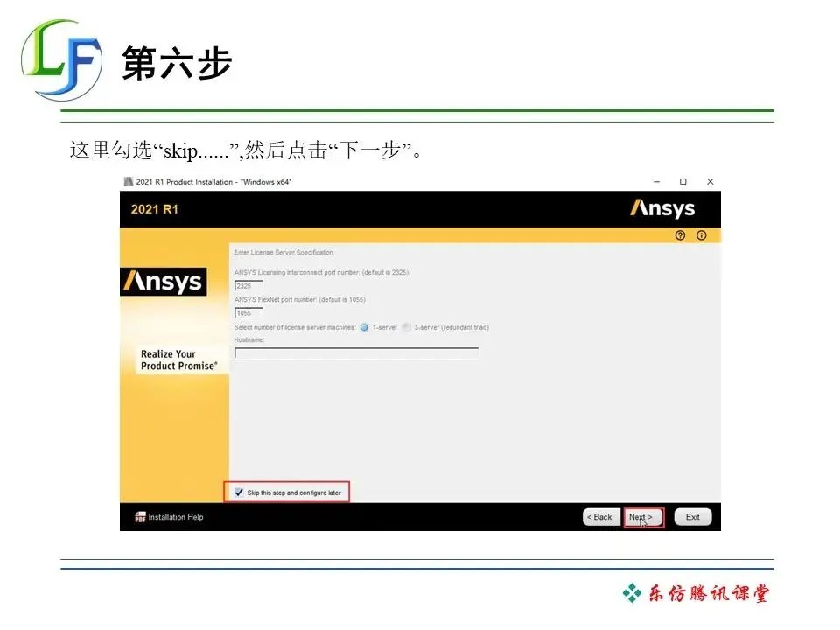
Task: Select the 3-server redundant triad option
Action: [x=406, y=327]
